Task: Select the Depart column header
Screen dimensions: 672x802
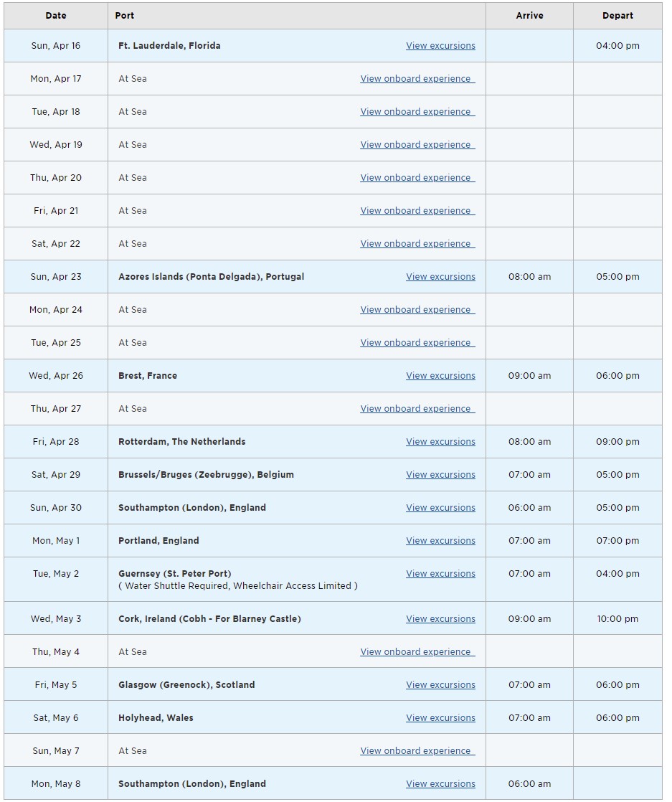Action: pos(617,15)
